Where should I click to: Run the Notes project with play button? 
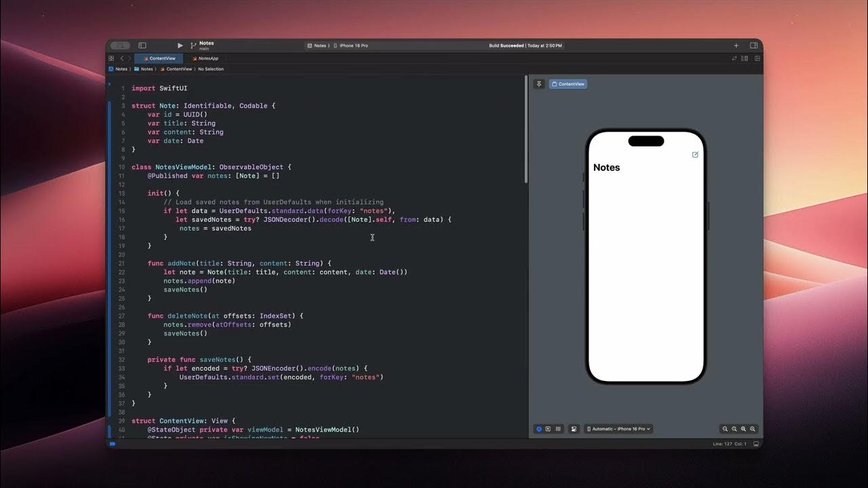point(180,45)
